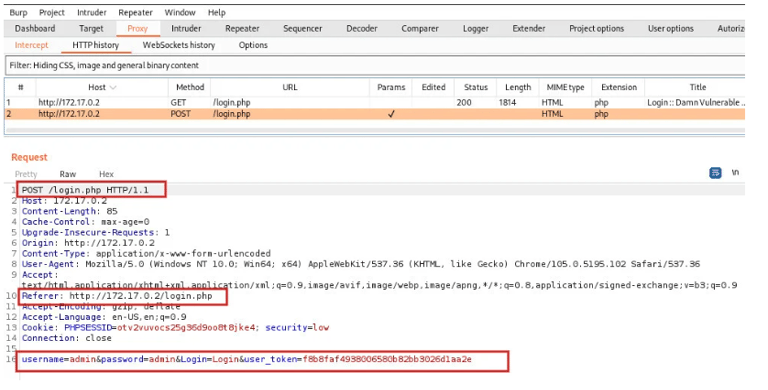Open the Project options tab
This screenshot has height=390, width=768.
(597, 28)
